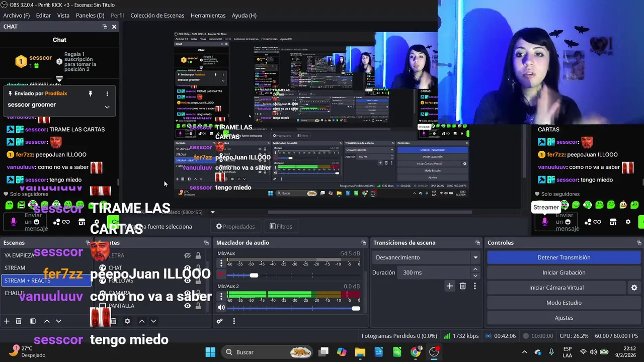Image resolution: width=644 pixels, height=362 pixels.
Task: Move the selected source down
Action: [153, 321]
